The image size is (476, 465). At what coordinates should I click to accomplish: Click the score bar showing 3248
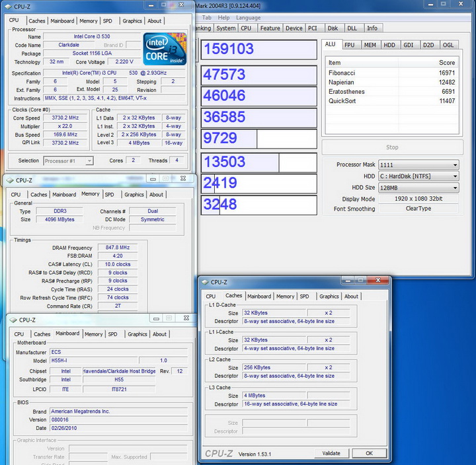point(259,205)
